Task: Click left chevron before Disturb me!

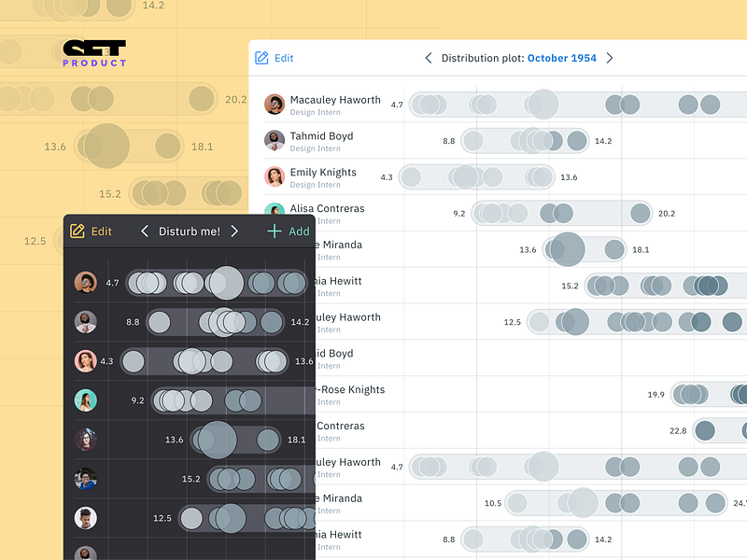Action: 145,231
